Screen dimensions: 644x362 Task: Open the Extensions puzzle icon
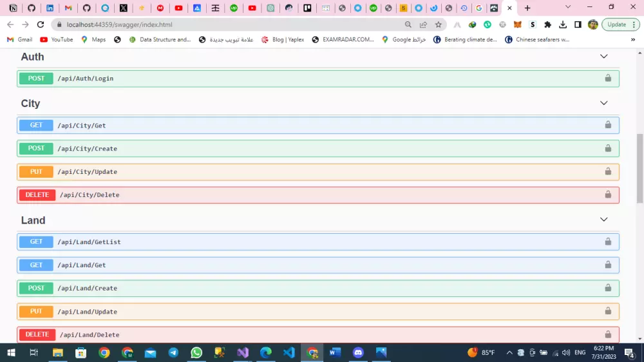click(547, 24)
